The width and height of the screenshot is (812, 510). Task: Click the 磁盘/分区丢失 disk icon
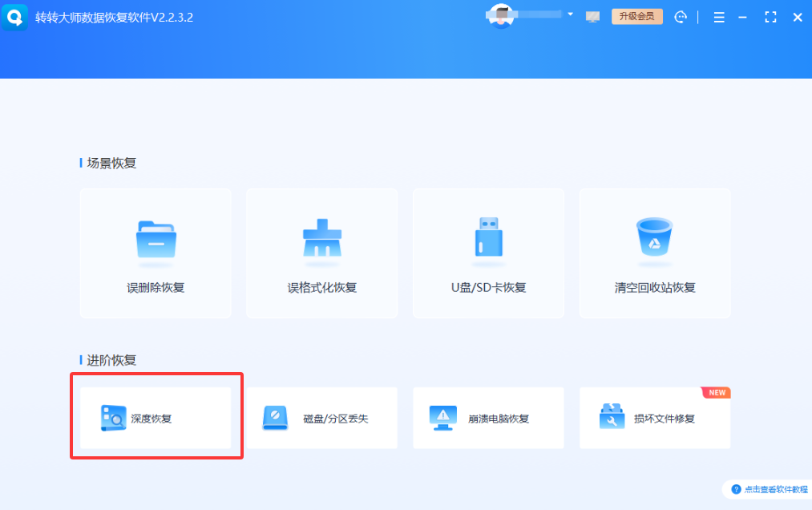pos(275,418)
